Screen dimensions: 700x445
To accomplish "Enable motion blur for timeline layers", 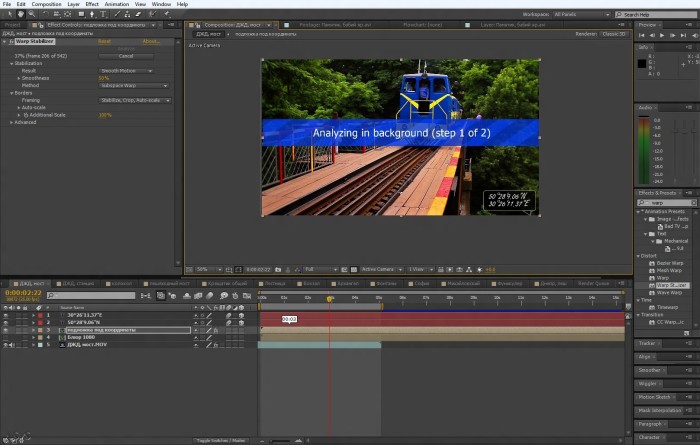I will (209, 295).
